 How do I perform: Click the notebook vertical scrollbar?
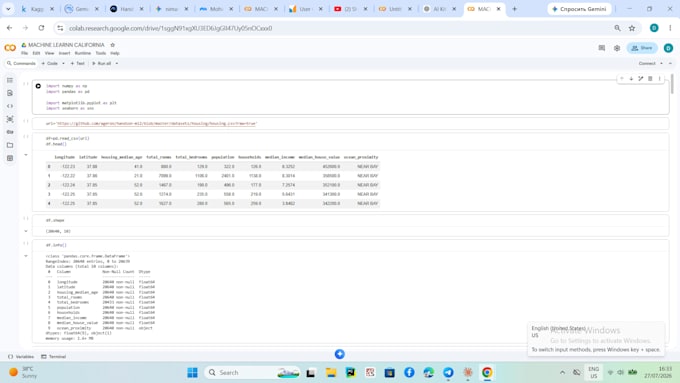coord(672,83)
